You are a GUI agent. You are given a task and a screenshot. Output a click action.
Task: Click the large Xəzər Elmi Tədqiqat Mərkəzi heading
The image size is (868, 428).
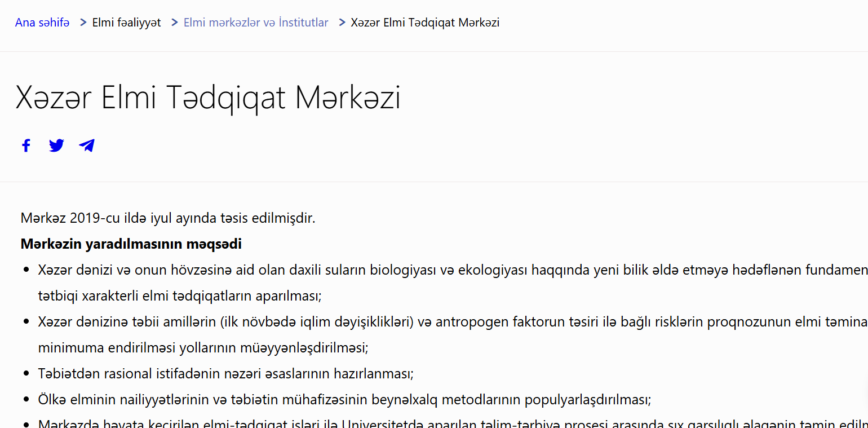[208, 98]
